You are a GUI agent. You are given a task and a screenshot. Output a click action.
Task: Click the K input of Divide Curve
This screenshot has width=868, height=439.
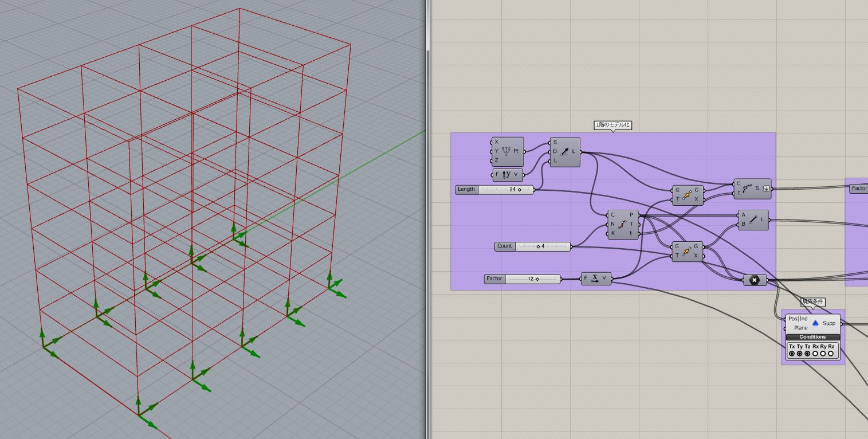click(x=612, y=233)
